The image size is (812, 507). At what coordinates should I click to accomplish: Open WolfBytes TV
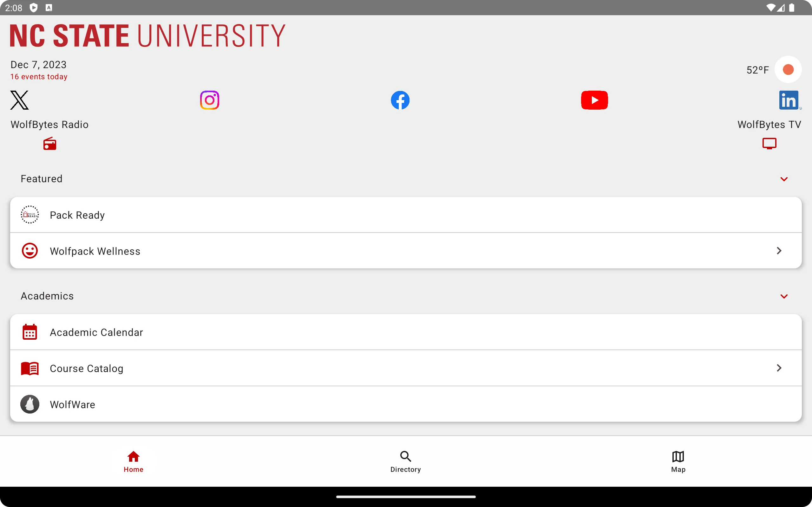tap(769, 143)
